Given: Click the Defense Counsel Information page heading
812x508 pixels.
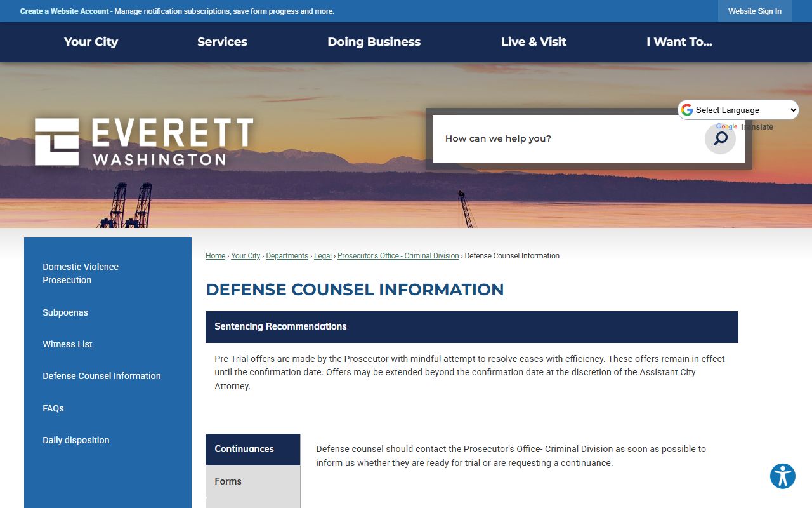Looking at the screenshot, I should (x=355, y=290).
